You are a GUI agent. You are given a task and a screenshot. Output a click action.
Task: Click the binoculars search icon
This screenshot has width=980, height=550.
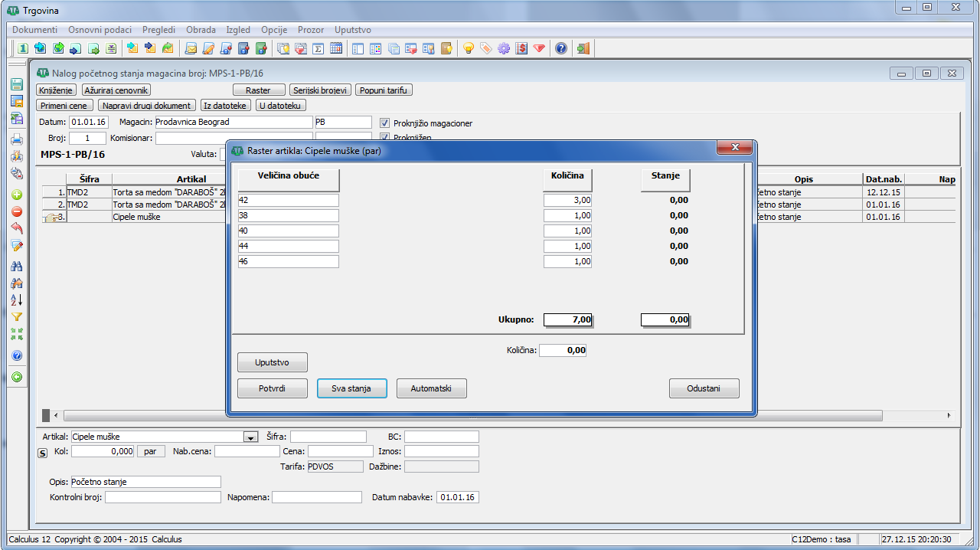[16, 266]
